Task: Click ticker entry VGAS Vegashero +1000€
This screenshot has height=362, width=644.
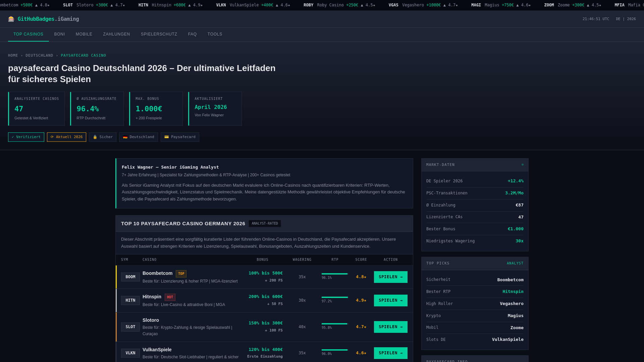Action: pos(423,5)
